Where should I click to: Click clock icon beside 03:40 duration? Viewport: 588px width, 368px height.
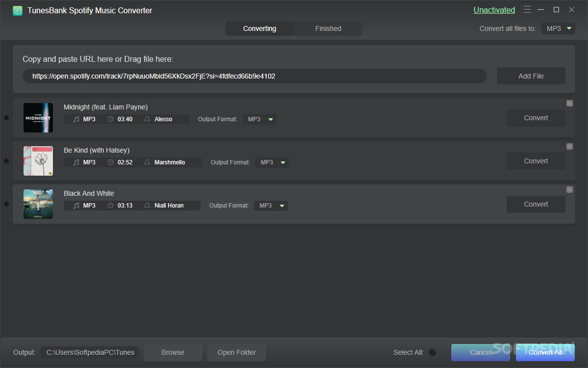pos(110,119)
